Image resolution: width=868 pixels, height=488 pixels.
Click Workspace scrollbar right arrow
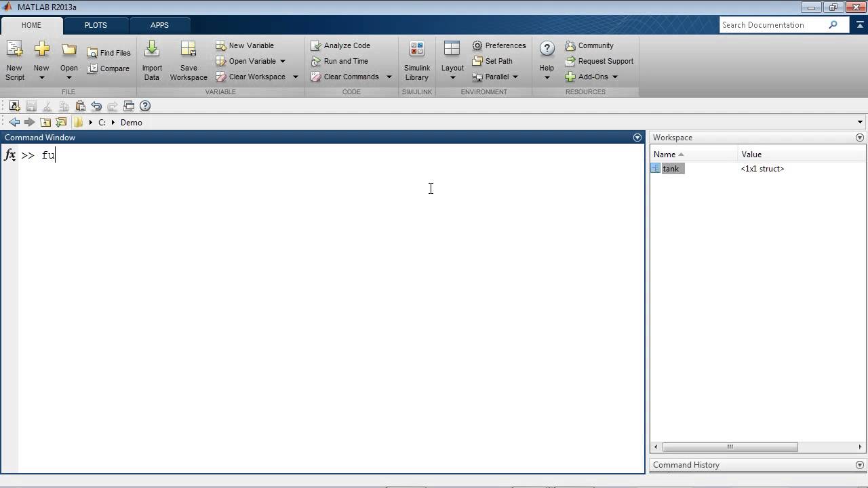tap(860, 447)
